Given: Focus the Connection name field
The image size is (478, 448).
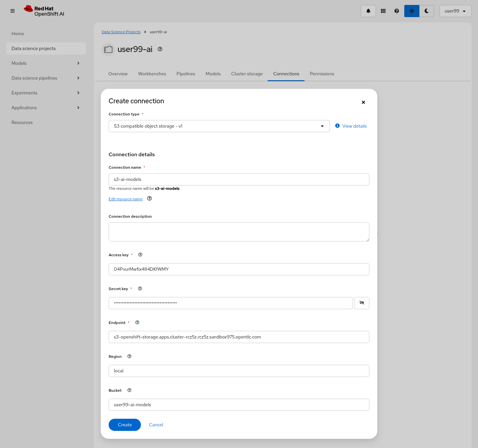Looking at the screenshot, I should pos(239,179).
